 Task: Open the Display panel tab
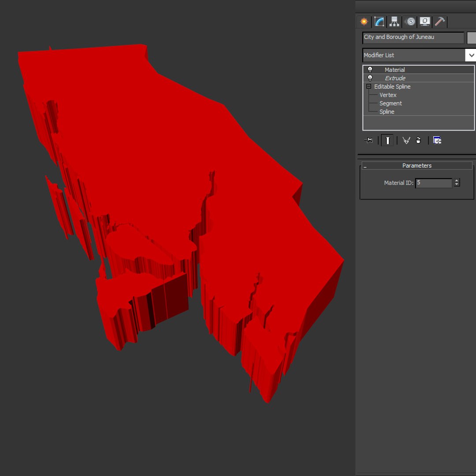[425, 22]
